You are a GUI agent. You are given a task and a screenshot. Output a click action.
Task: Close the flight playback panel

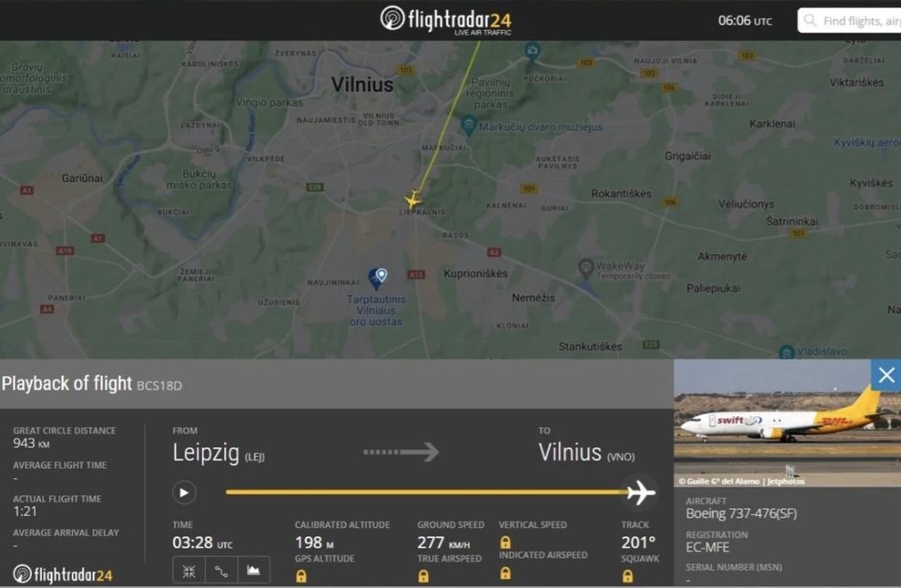pos(886,375)
